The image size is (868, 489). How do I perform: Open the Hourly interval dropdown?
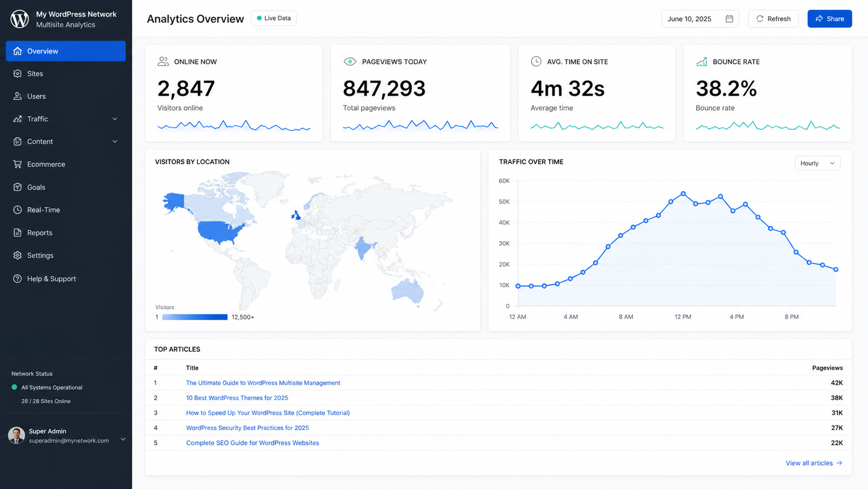[x=818, y=163]
